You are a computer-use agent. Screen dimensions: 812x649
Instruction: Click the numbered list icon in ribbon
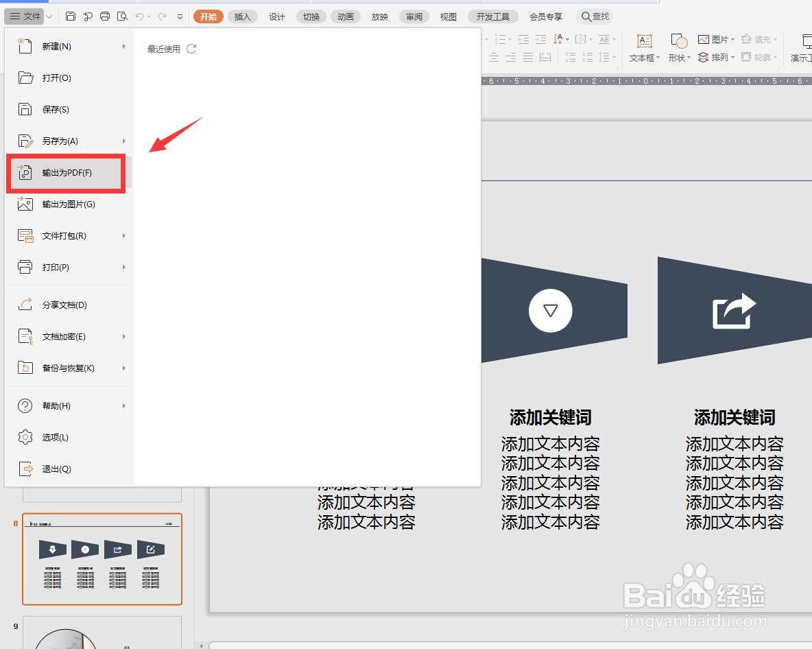[x=500, y=39]
